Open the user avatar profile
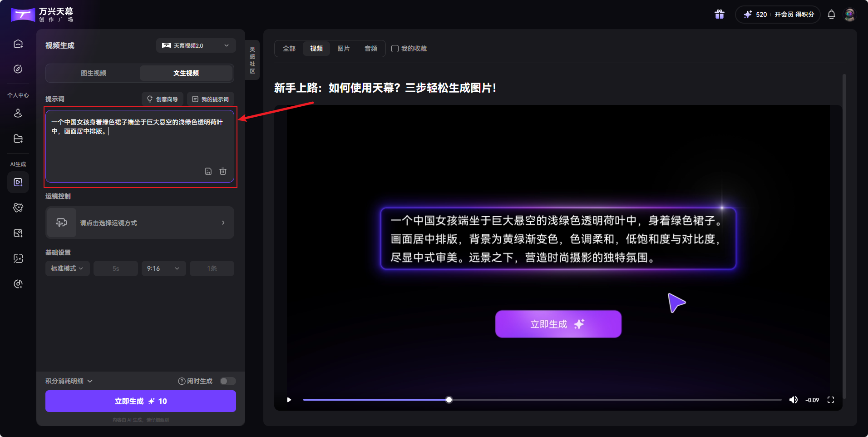The image size is (868, 437). pos(850,15)
